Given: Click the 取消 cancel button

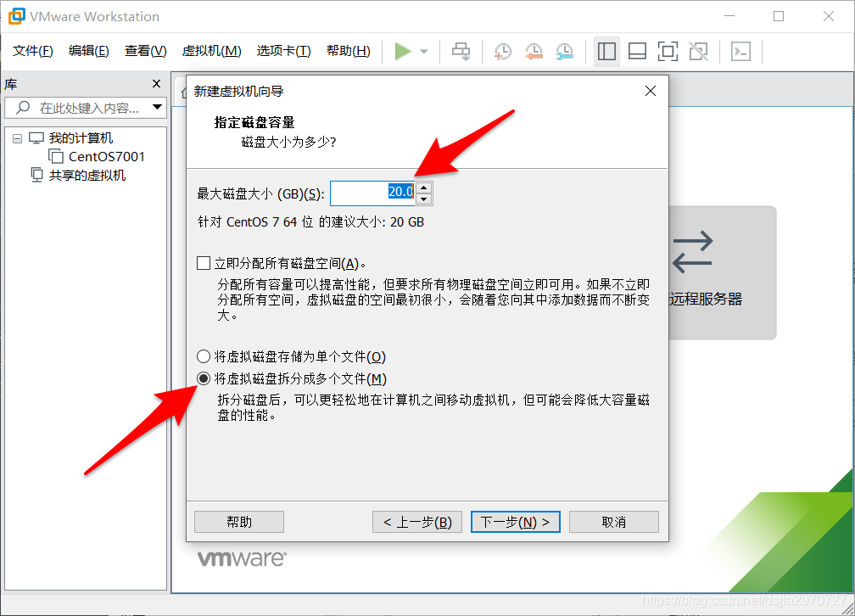Looking at the screenshot, I should (614, 522).
